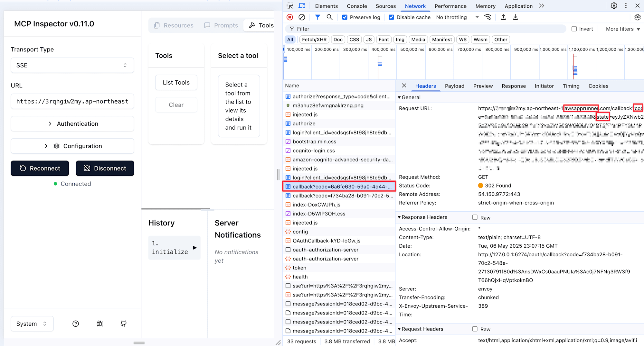This screenshot has height=346, width=644.
Task: Select the All request type filter
Action: [290, 40]
